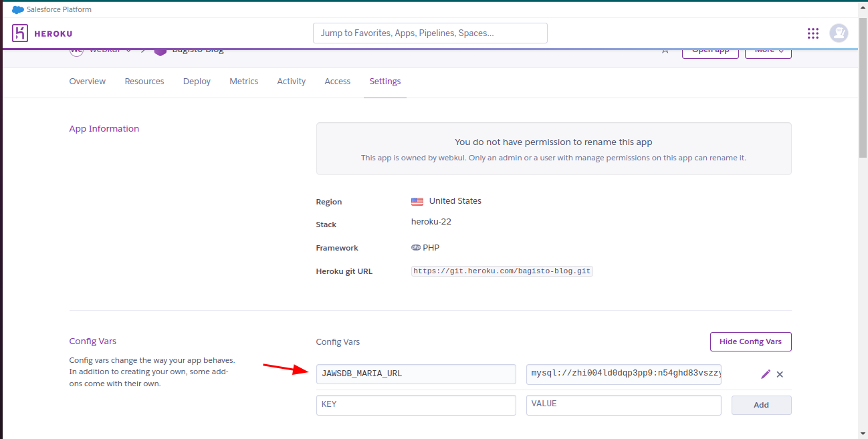Switch to the Overview tab
The width and height of the screenshot is (868, 439).
pos(88,82)
